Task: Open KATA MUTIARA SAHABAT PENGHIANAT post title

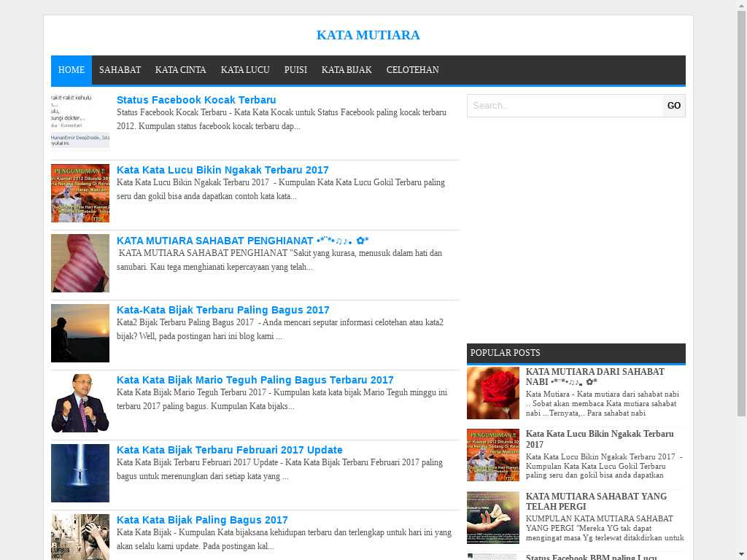Action: pos(242,241)
